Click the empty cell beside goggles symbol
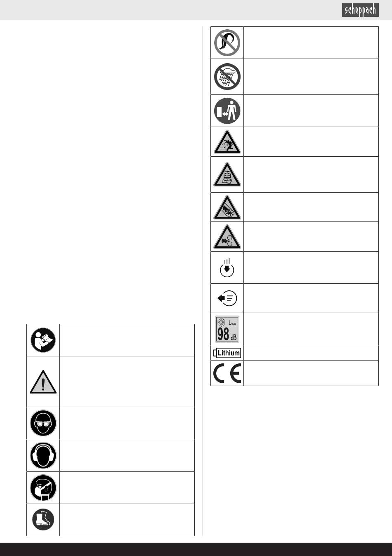 (x=127, y=423)
